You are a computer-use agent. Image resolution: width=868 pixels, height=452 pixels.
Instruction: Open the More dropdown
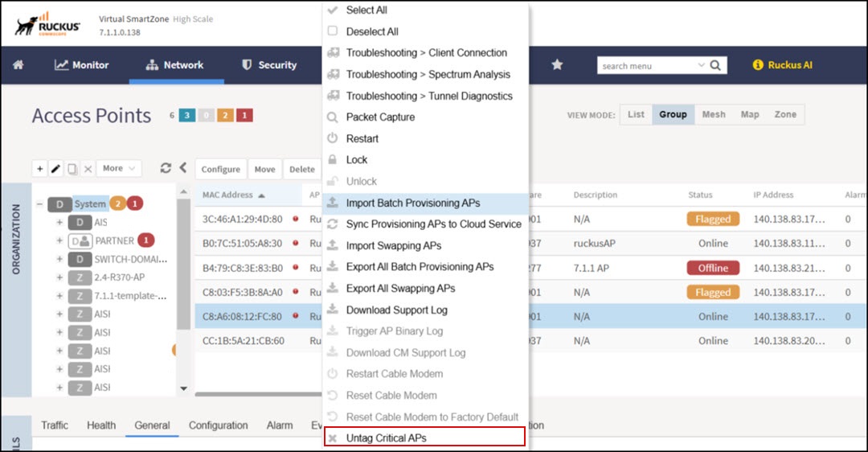click(118, 168)
